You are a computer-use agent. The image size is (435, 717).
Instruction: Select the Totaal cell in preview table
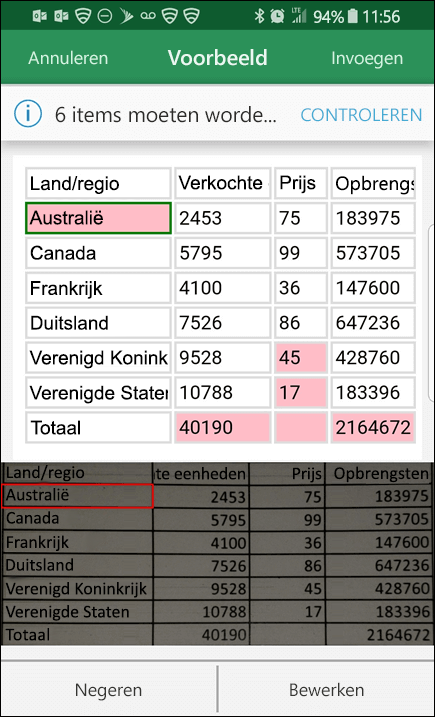98,428
